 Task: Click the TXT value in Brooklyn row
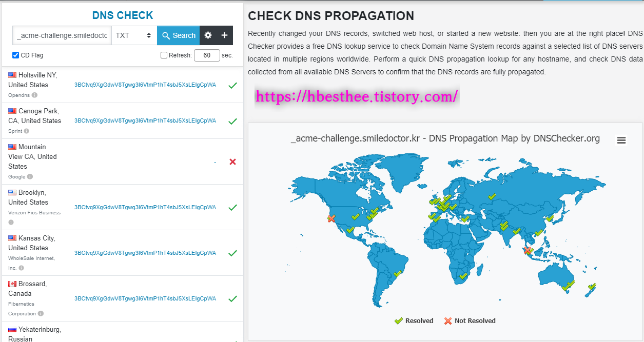[145, 207]
